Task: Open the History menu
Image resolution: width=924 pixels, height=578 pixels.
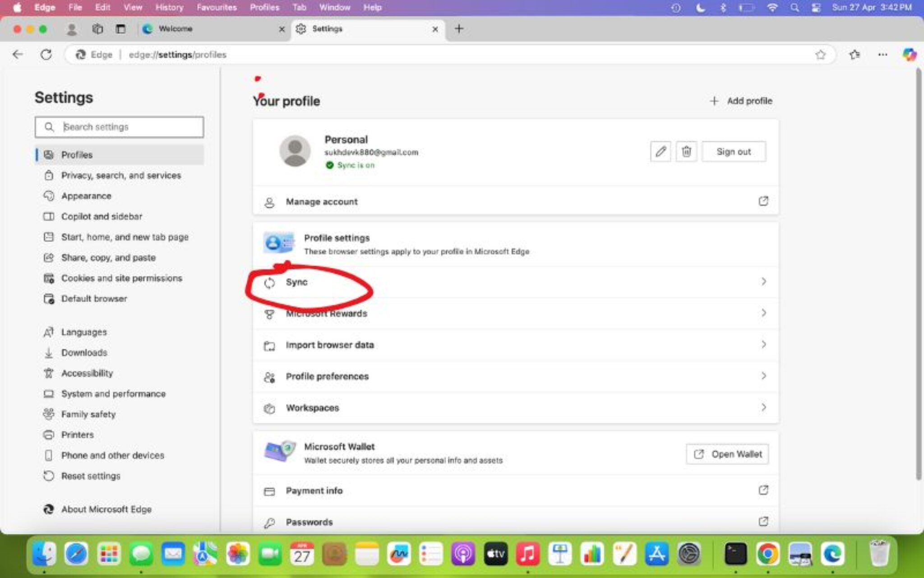Action: pos(169,7)
